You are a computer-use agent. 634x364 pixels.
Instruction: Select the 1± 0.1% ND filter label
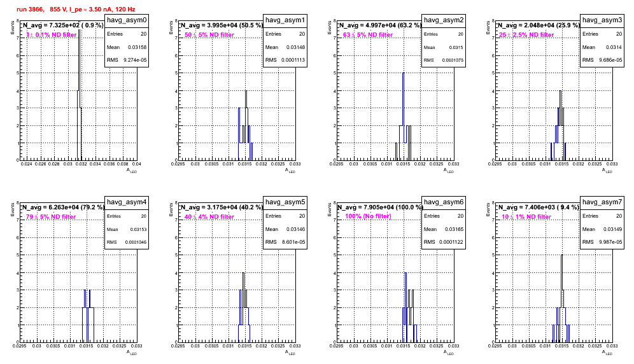point(52,35)
